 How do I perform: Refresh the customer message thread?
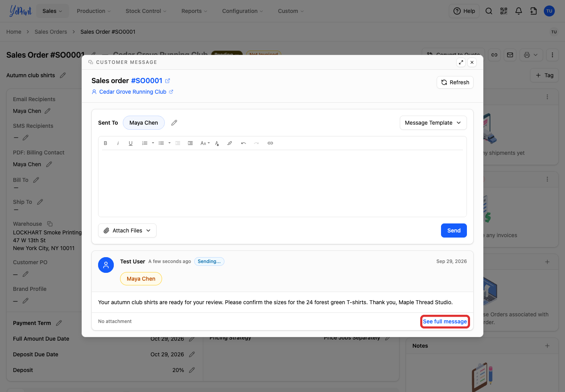click(455, 82)
